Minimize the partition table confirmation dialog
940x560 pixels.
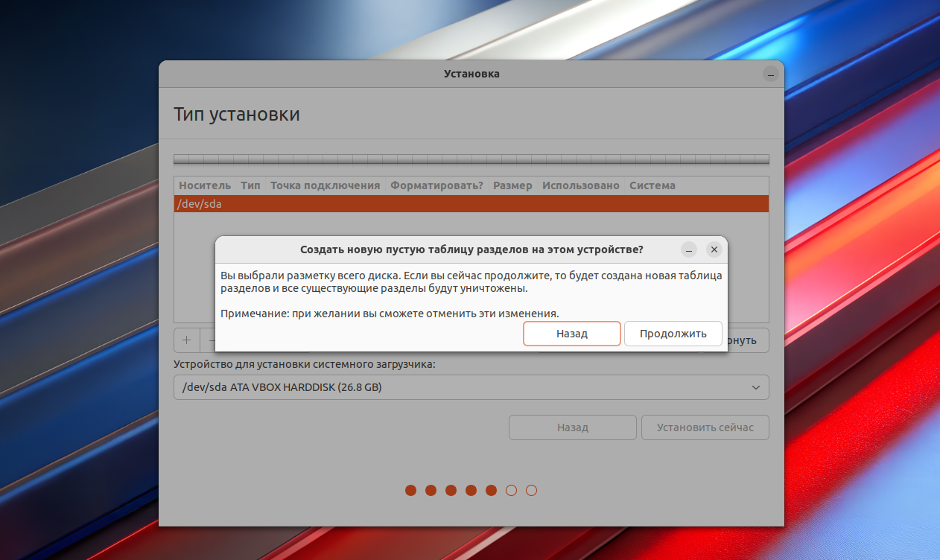click(x=689, y=250)
